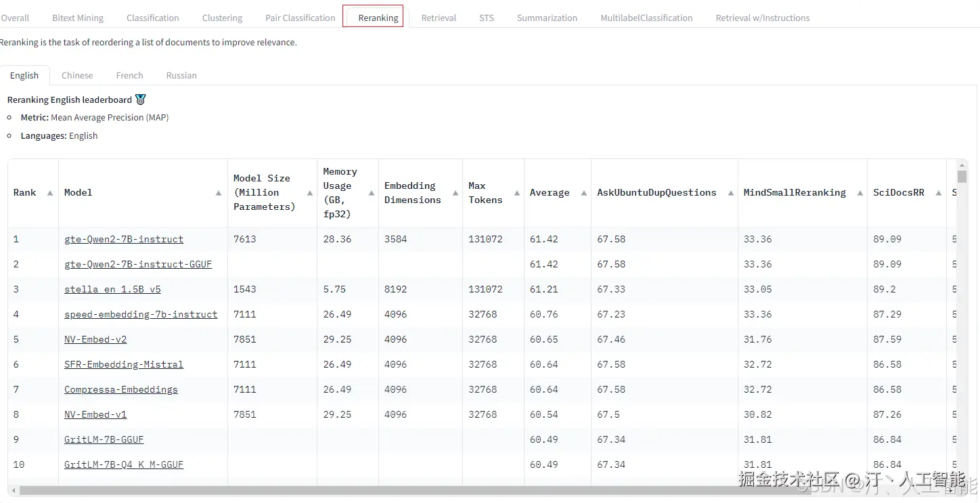
Task: Switch to Russian language tab
Action: click(181, 75)
